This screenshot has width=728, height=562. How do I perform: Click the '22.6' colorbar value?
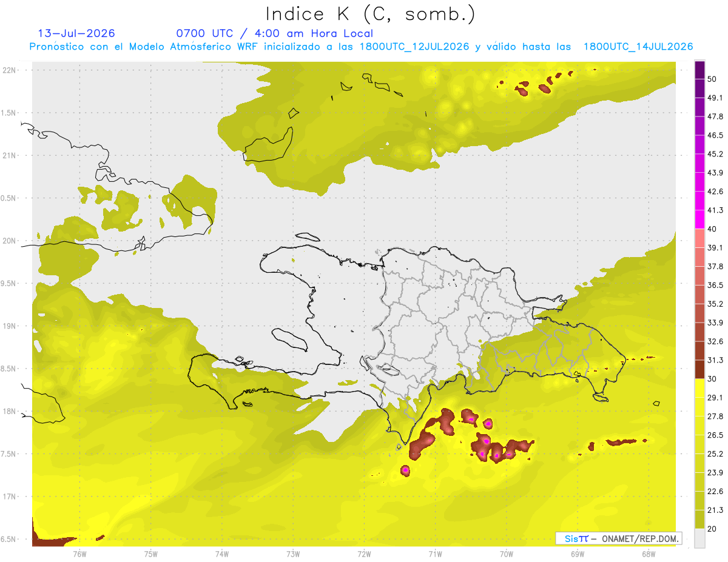pyautogui.click(x=715, y=492)
